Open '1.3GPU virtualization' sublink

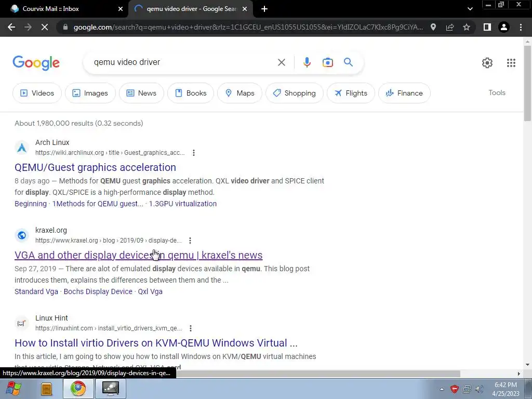(x=182, y=204)
